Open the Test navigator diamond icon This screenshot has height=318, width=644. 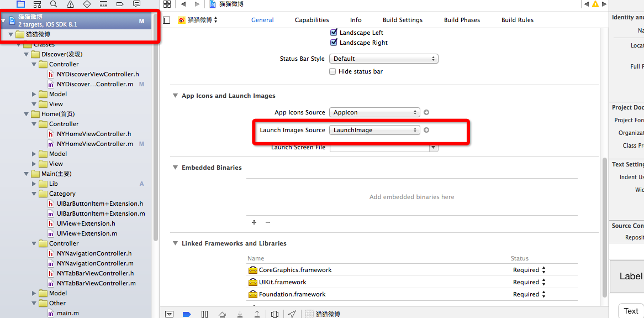coord(87,4)
